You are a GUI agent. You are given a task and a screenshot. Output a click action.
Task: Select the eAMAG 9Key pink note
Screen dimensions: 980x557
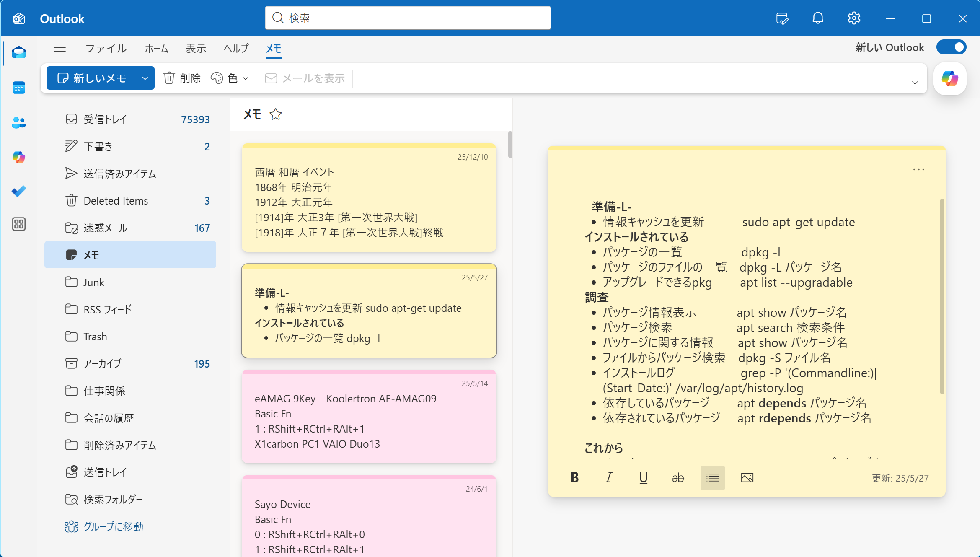(369, 417)
